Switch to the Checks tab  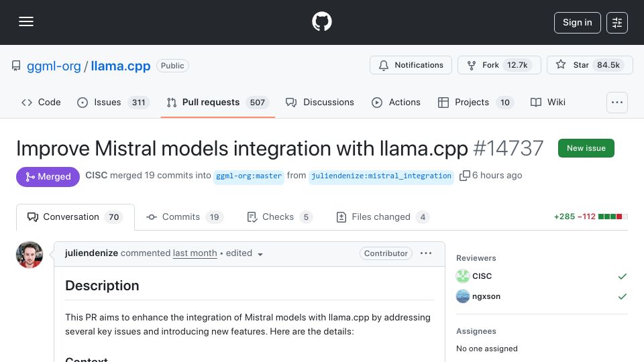(280, 217)
